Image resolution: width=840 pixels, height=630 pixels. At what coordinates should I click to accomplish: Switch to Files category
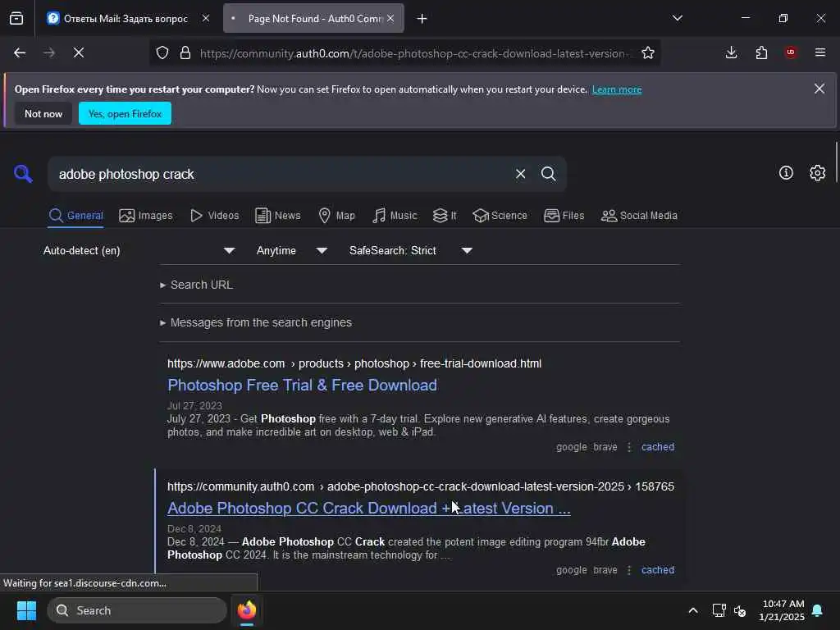tap(564, 216)
